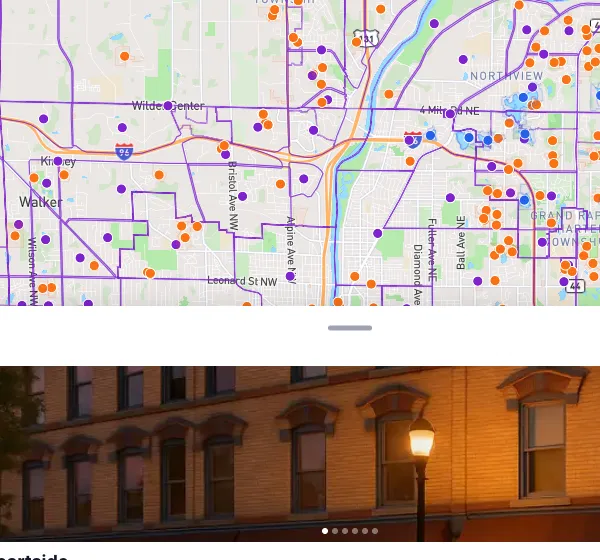Open the blue marker above Grand Rapids Charter Township label
This screenshot has height=560, width=600.
(x=524, y=200)
